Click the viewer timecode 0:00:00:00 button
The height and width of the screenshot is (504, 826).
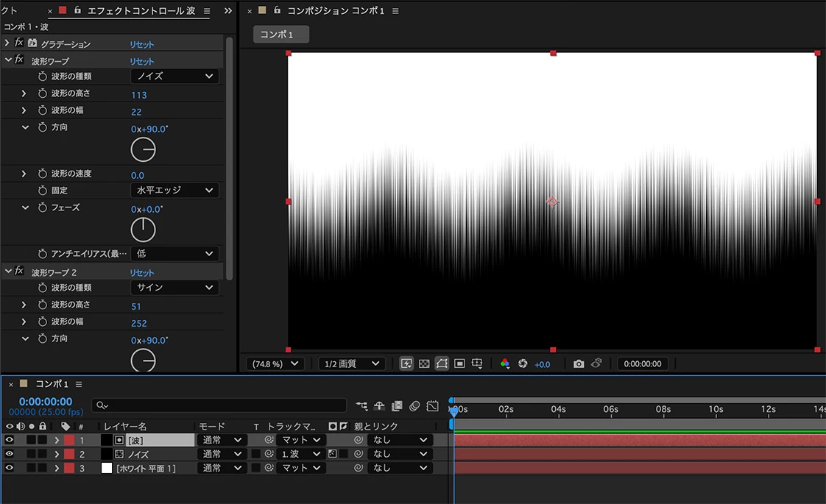[x=643, y=363]
